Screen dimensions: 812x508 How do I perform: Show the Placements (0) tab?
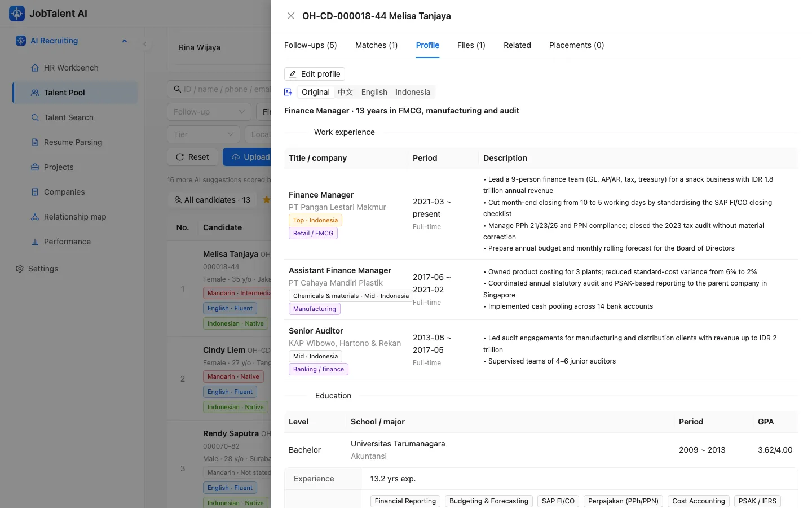(x=576, y=45)
